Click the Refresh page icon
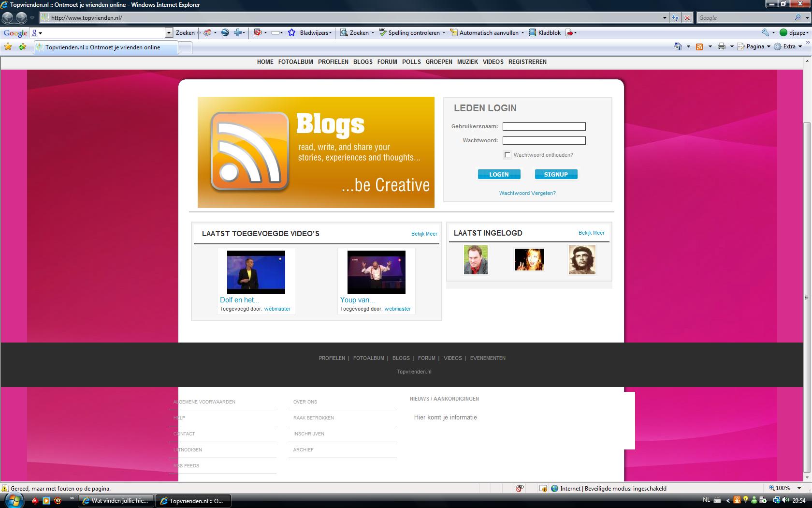This screenshot has width=812, height=508. pos(675,18)
